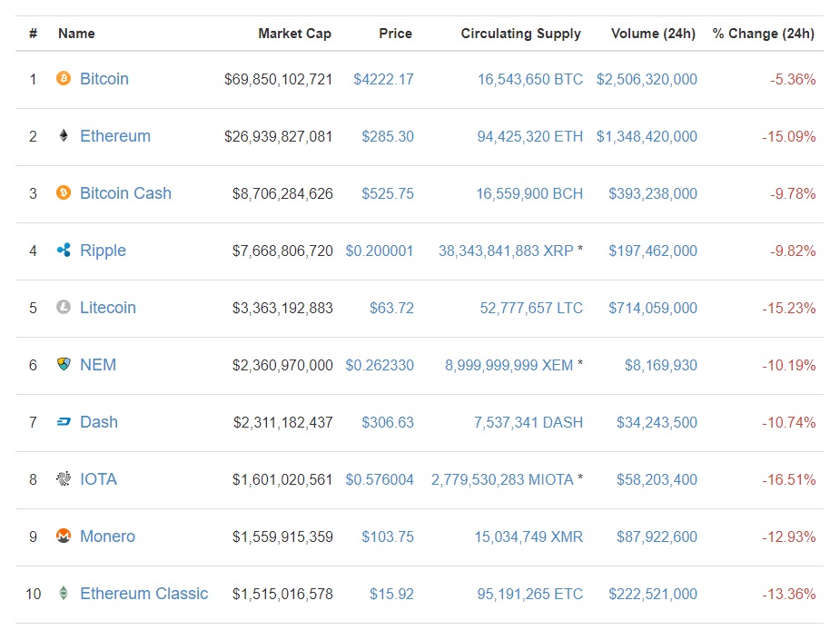The height and width of the screenshot is (640, 840).
Task: Sort by Volume (24h) column header
Action: 653,34
